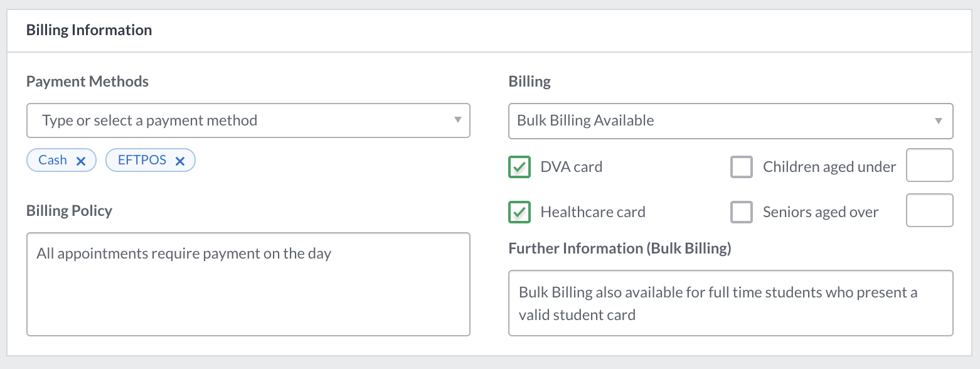Viewport: 980px width, 369px height.
Task: Click the Seniors aged over age field
Action: (x=930, y=210)
